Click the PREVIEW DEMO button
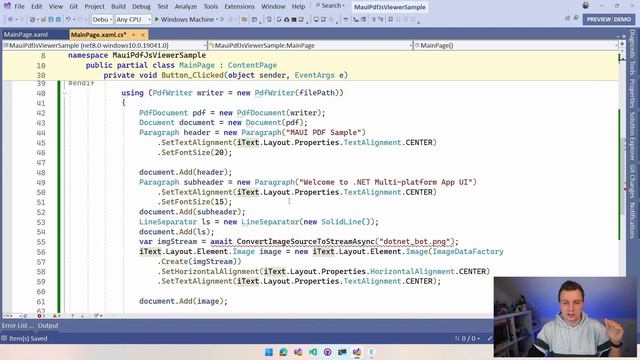Viewport: 640px width, 360px height. 609,19
